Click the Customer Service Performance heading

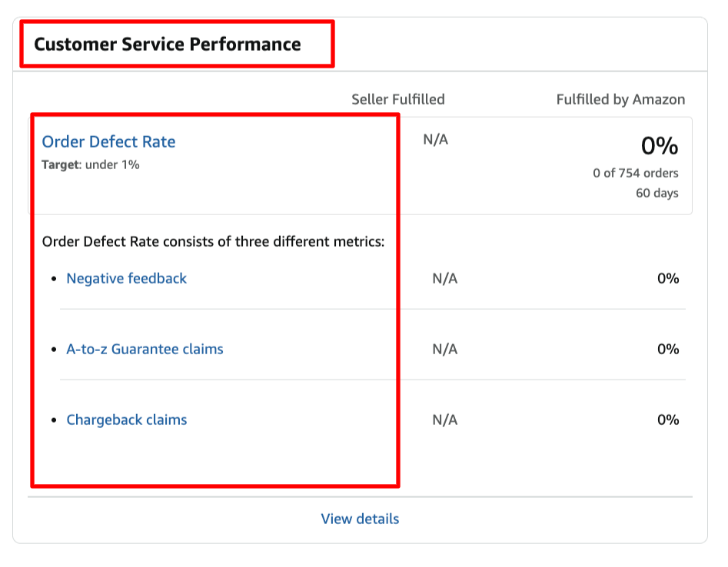coord(168,44)
